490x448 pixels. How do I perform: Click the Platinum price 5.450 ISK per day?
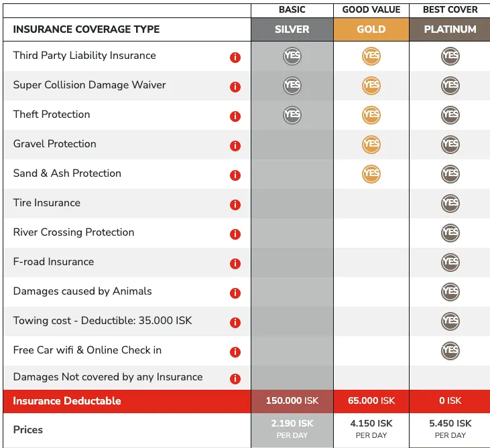click(450, 429)
